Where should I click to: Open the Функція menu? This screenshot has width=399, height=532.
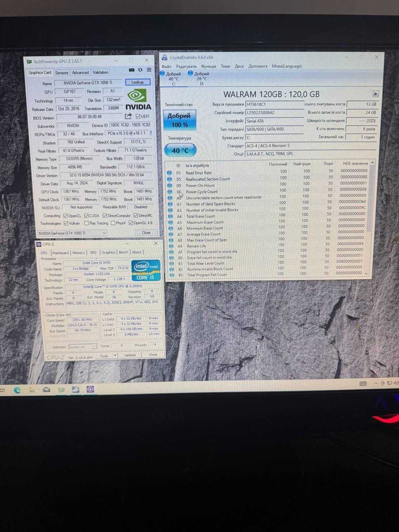(209, 66)
